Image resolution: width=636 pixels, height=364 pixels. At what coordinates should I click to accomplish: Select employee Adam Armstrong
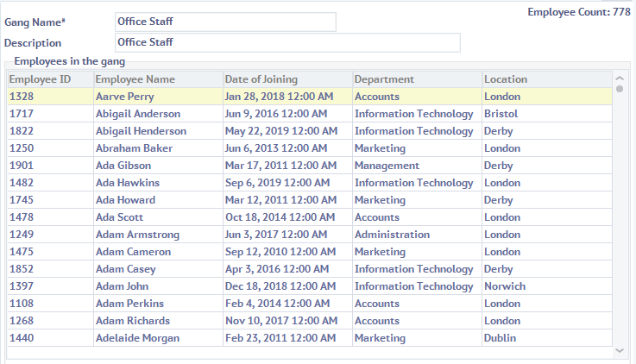point(137,235)
